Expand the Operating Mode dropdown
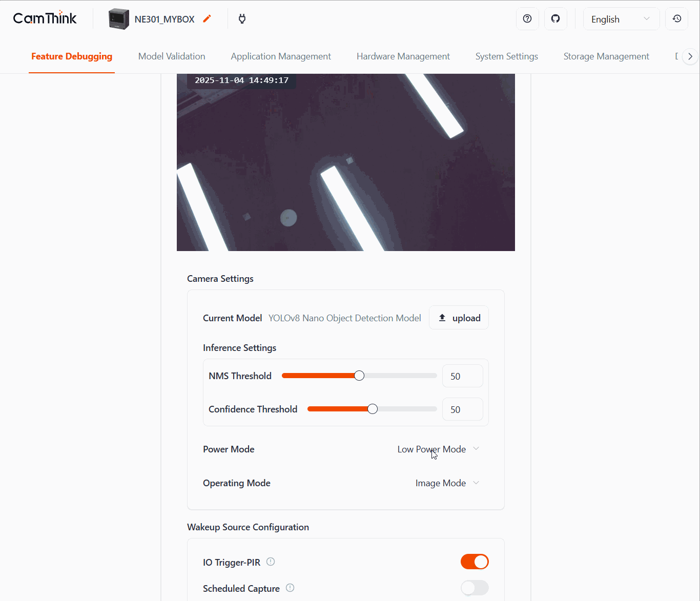 point(447,483)
